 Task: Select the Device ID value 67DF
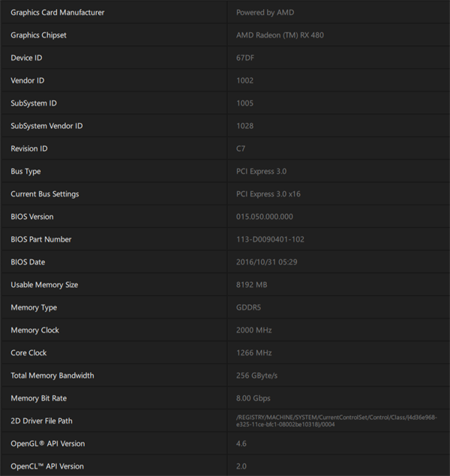(x=245, y=58)
